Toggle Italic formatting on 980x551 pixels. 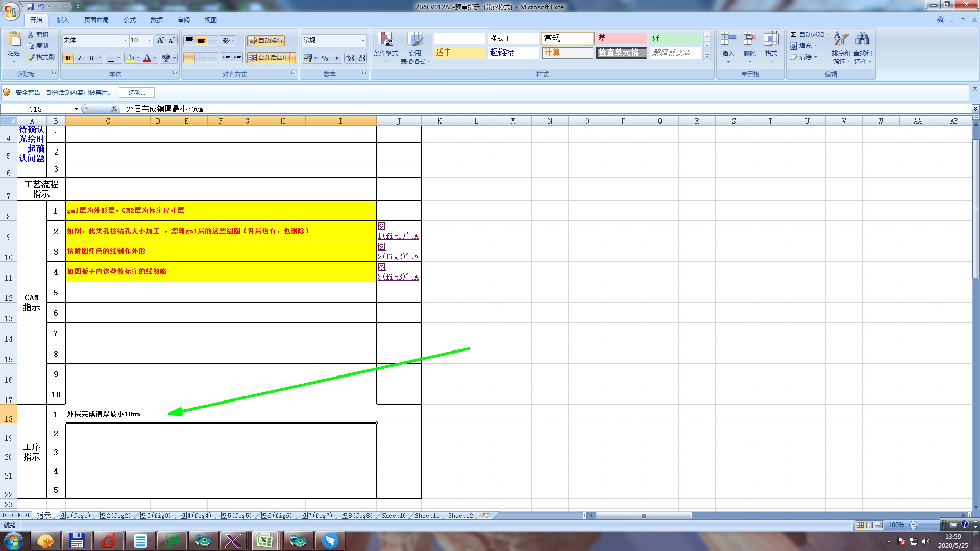[x=80, y=58]
